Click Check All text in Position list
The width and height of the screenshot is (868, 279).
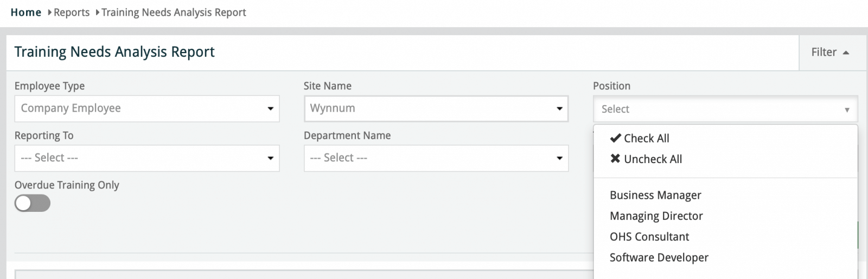(647, 138)
